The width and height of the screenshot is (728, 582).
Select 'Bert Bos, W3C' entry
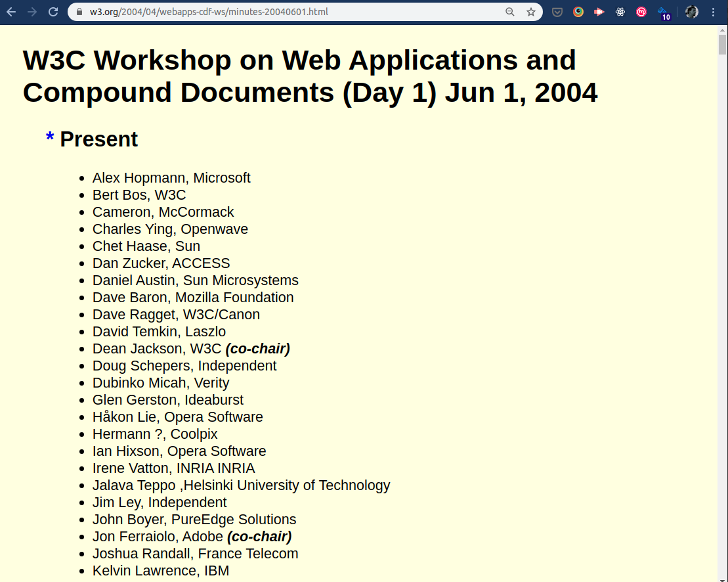(x=139, y=195)
